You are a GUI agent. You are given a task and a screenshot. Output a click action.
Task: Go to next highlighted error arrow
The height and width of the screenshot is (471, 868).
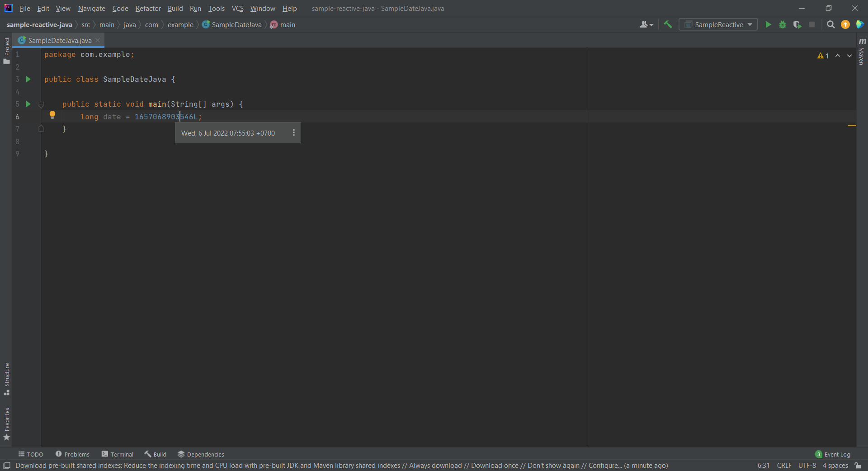tap(849, 56)
